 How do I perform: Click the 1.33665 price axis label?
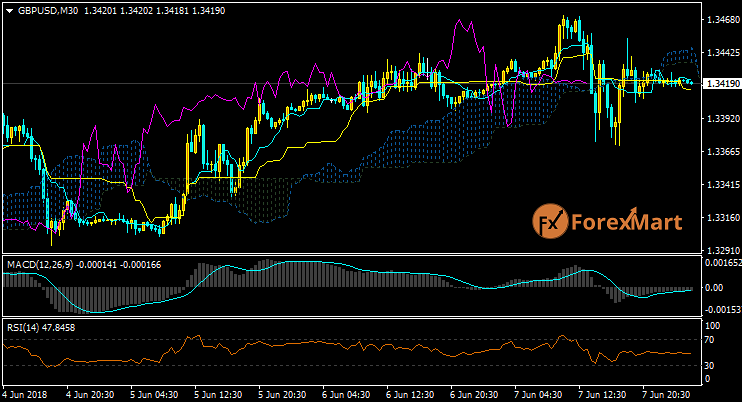click(720, 152)
